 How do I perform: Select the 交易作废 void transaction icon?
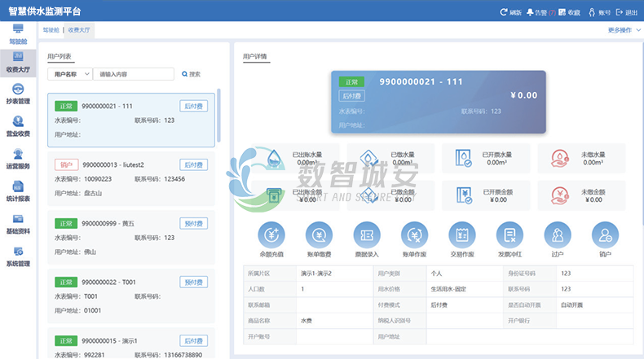415,234
